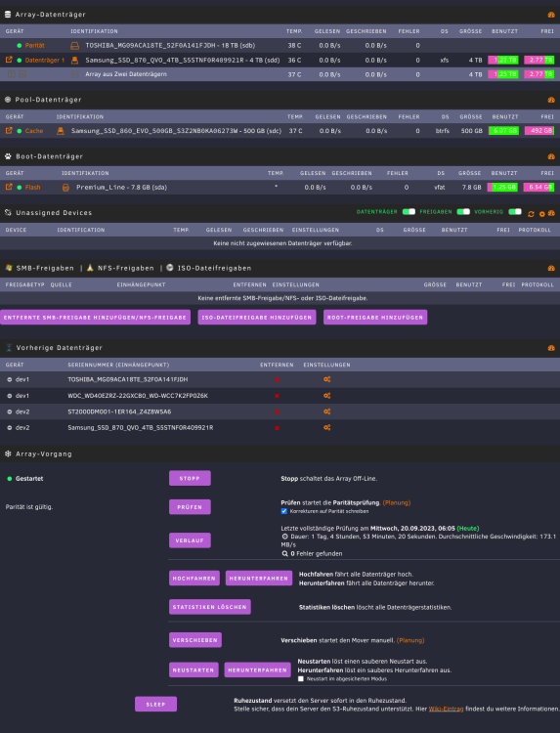Click disk icon of Samsung 860 EVO cache

61,131
